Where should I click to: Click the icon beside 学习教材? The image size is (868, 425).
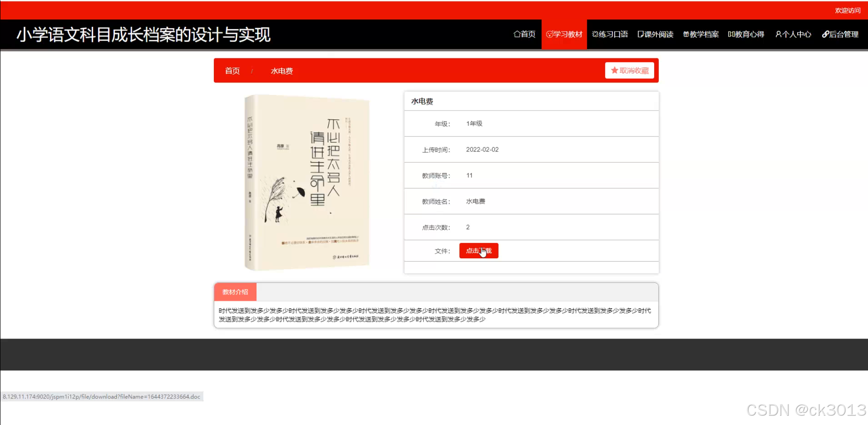[x=550, y=34]
